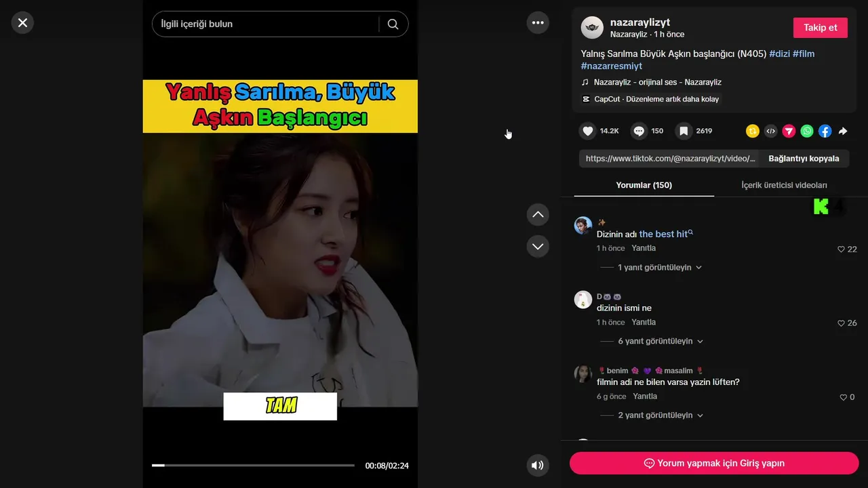Open the 'benim masalim' username

click(x=650, y=371)
